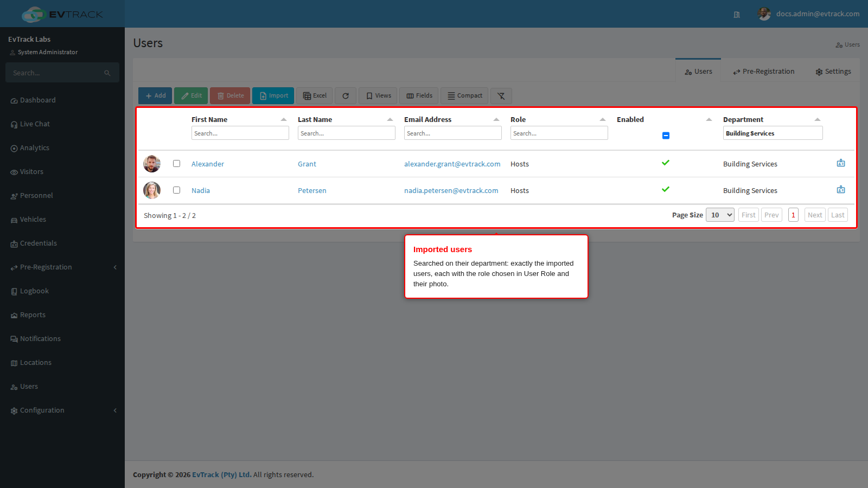
Task: Click the Add button
Action: coord(155,96)
